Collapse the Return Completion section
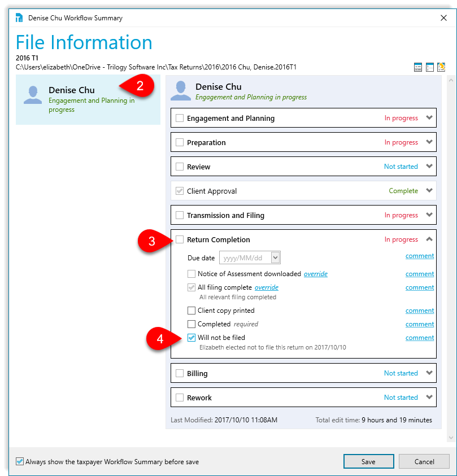Viewport: 457px width, 476px height. click(429, 239)
